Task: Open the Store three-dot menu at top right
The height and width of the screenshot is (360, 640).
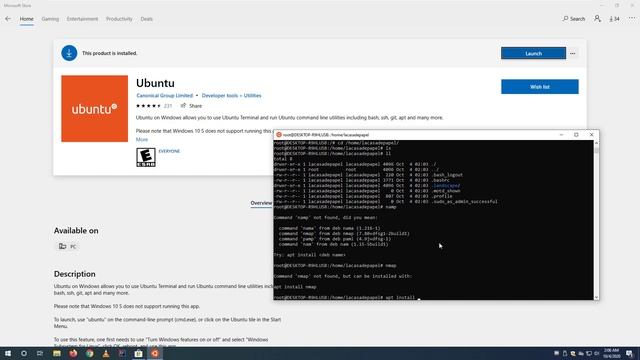Action: click(632, 19)
